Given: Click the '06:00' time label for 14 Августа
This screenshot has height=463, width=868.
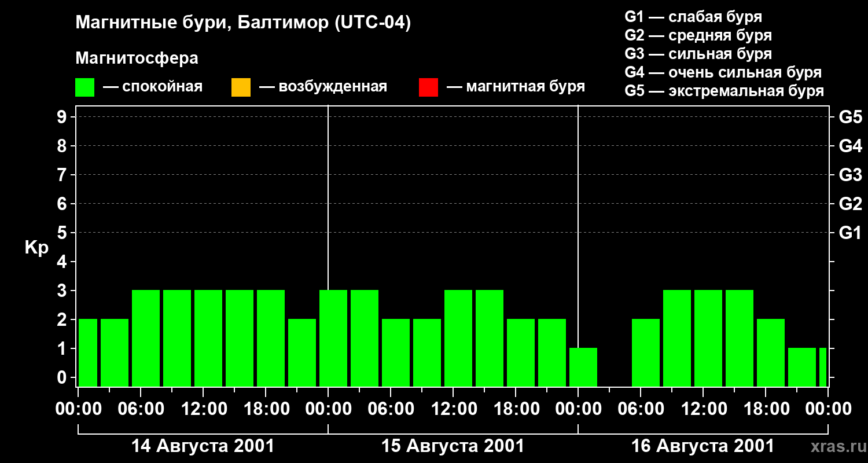Looking at the screenshot, I should click(x=141, y=409).
